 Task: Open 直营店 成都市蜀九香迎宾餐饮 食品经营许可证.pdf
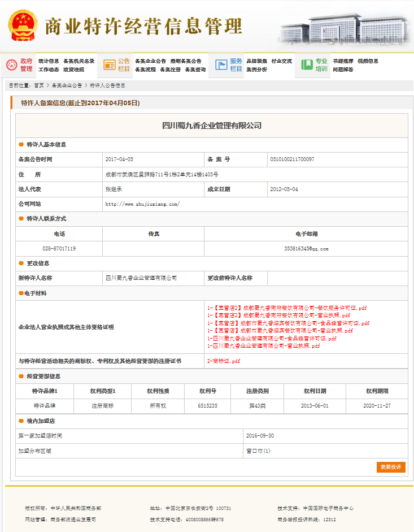pyautogui.click(x=288, y=323)
